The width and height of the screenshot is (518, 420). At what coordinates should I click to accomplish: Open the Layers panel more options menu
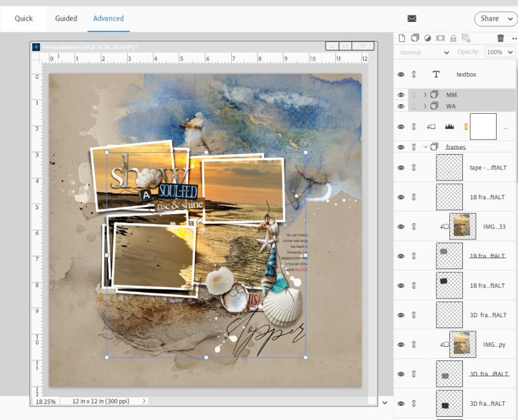pyautogui.click(x=514, y=38)
